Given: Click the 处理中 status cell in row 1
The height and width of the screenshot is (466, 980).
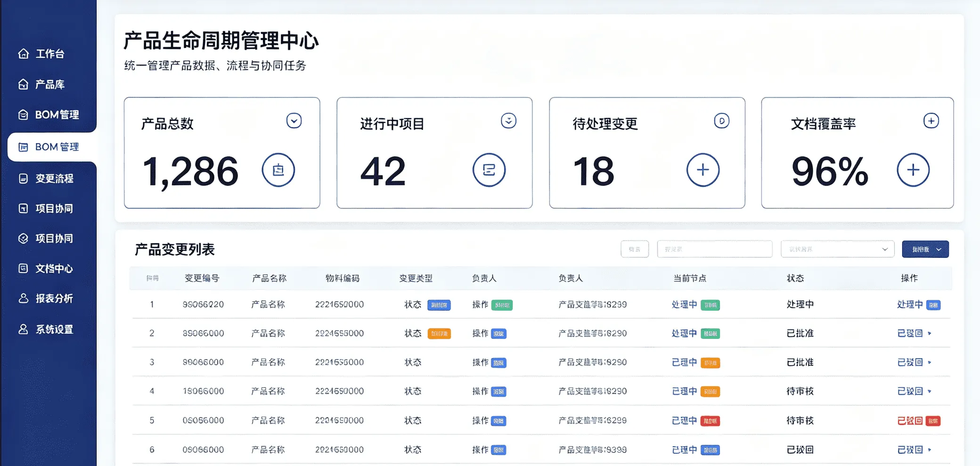Looking at the screenshot, I should (800, 305).
